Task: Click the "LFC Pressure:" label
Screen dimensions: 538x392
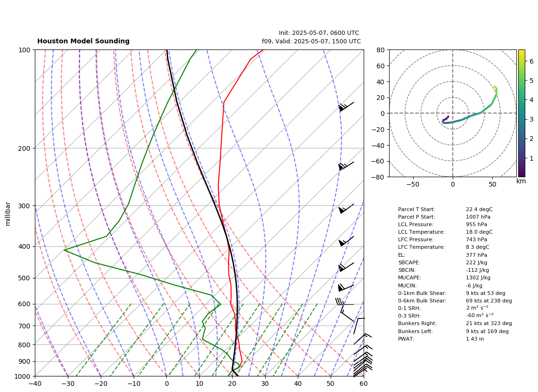Action: click(x=416, y=240)
